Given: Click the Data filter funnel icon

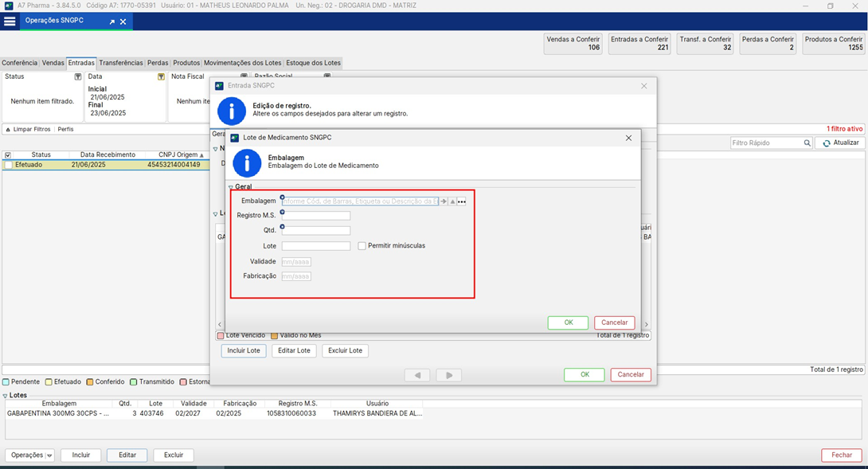Looking at the screenshot, I should click(161, 76).
